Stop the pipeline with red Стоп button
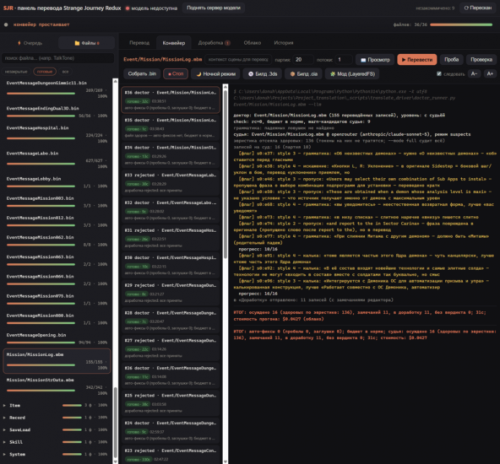The height and width of the screenshot is (464, 500). 176,74
